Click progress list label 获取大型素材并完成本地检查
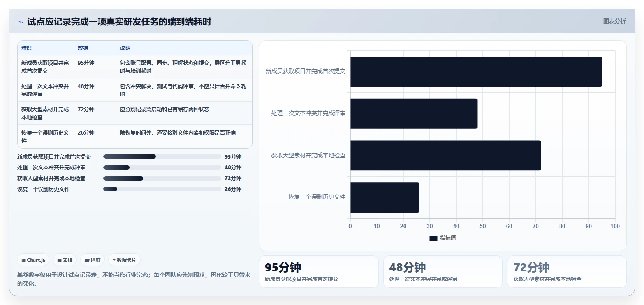Viewport: 644px width, 305px height. (x=51, y=178)
